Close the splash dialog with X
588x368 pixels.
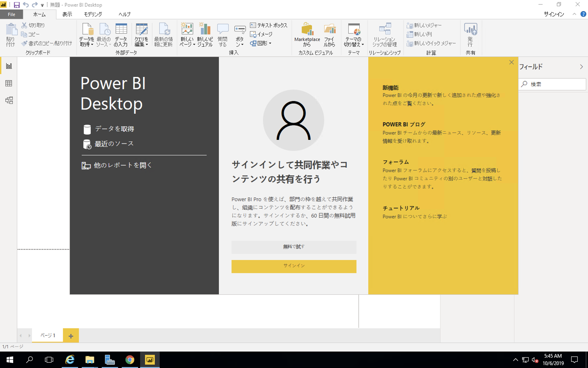[x=511, y=62]
